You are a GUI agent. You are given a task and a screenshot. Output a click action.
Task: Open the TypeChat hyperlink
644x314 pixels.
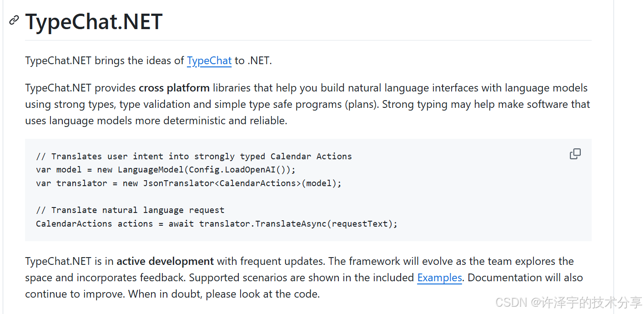[209, 61]
